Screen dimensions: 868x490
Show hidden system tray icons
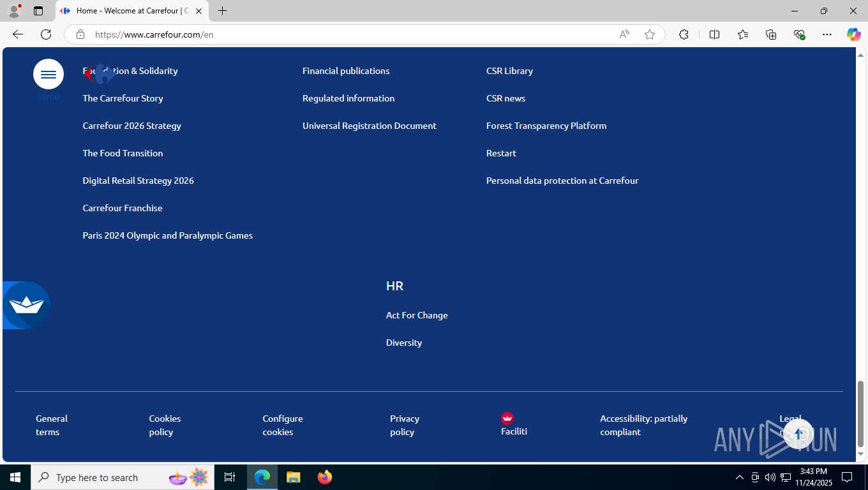coord(740,477)
